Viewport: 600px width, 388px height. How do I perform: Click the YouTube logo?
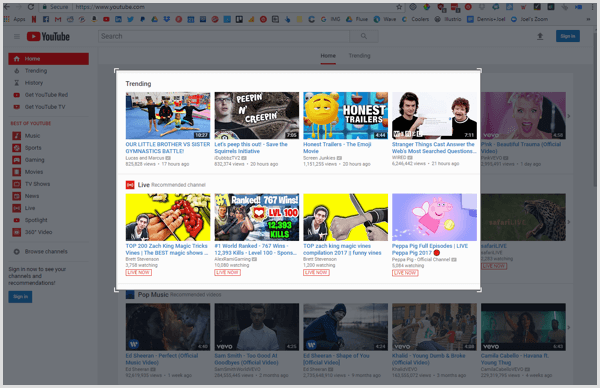(x=48, y=37)
